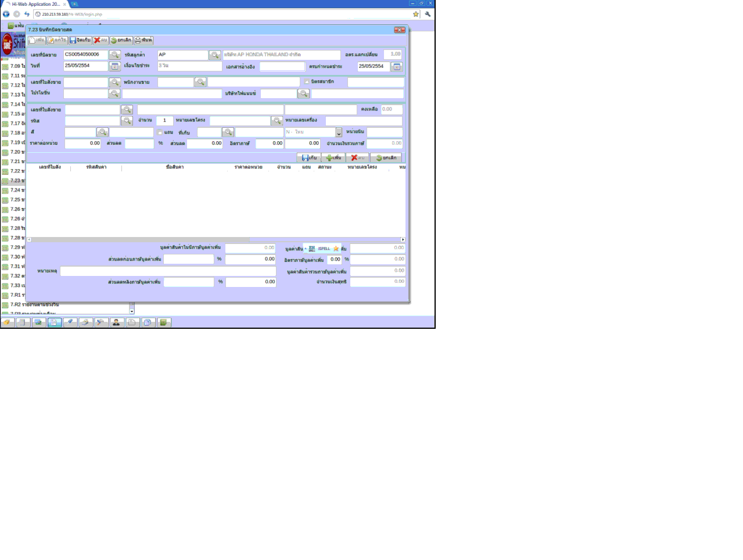This screenshot has width=743, height=560.
Task: Open the lookup for บริษัทไฟแนนซ์ finance company
Action: pyautogui.click(x=303, y=93)
